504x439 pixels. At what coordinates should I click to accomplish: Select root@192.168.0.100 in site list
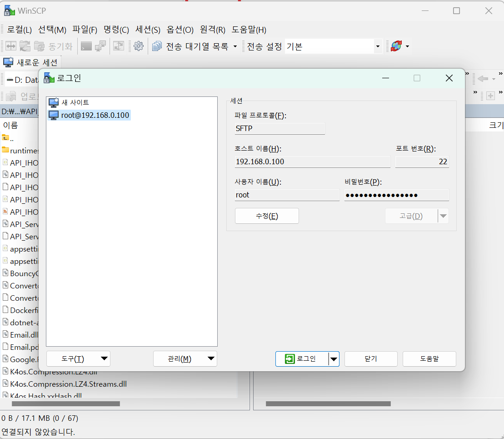pos(89,115)
